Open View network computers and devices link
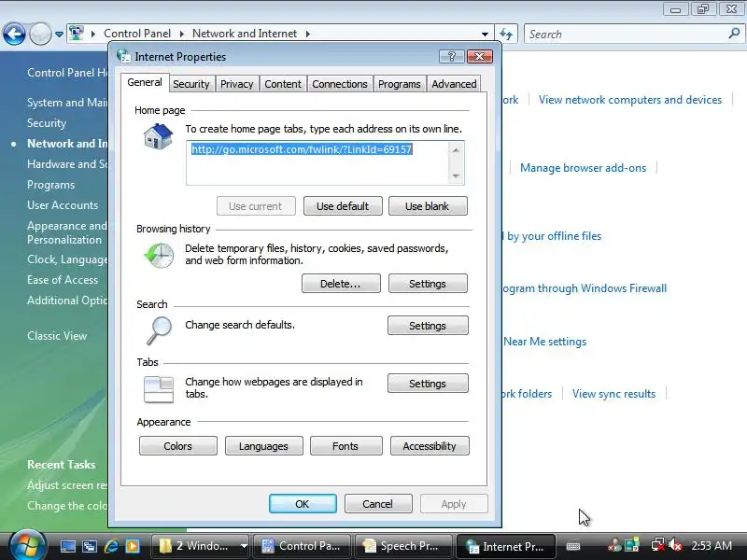This screenshot has height=560, width=747. (x=629, y=100)
